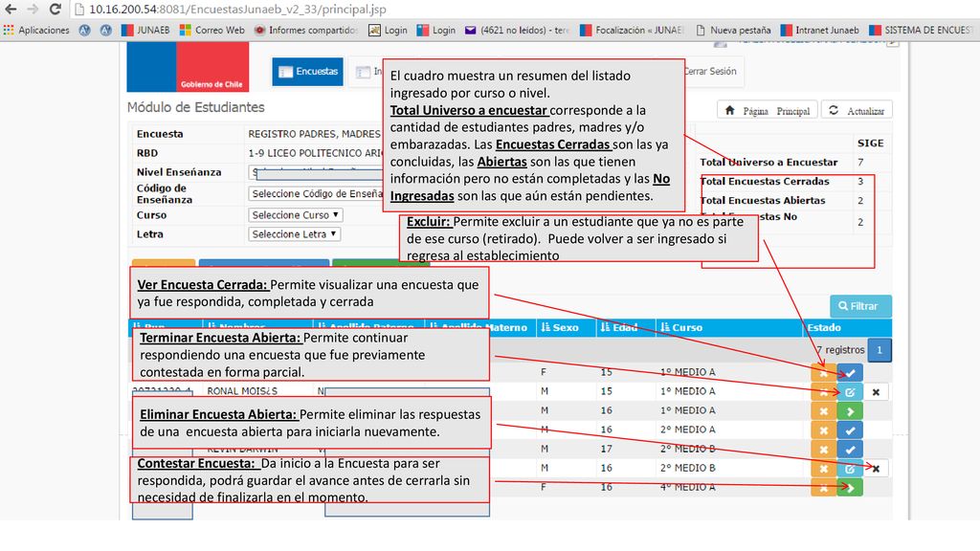This screenshot has width=980, height=551.
Task: Click the Gobierno de Chile logo
Action: click(x=188, y=68)
